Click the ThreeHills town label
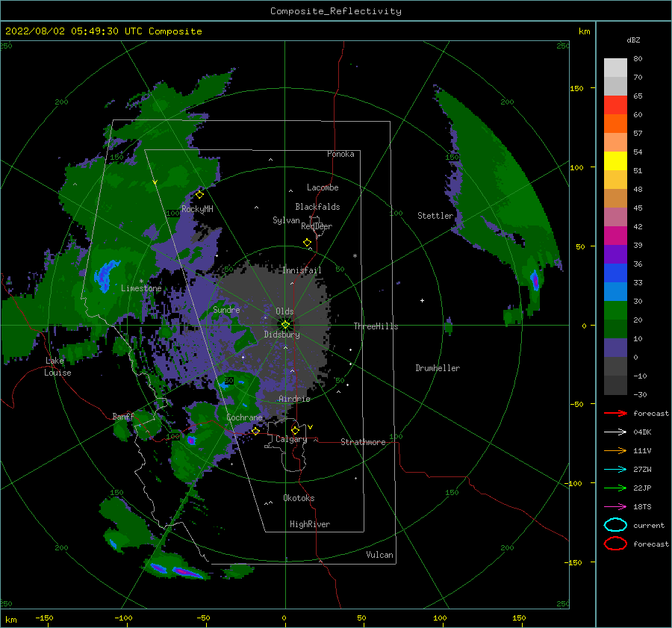The image size is (672, 628). 376,326
